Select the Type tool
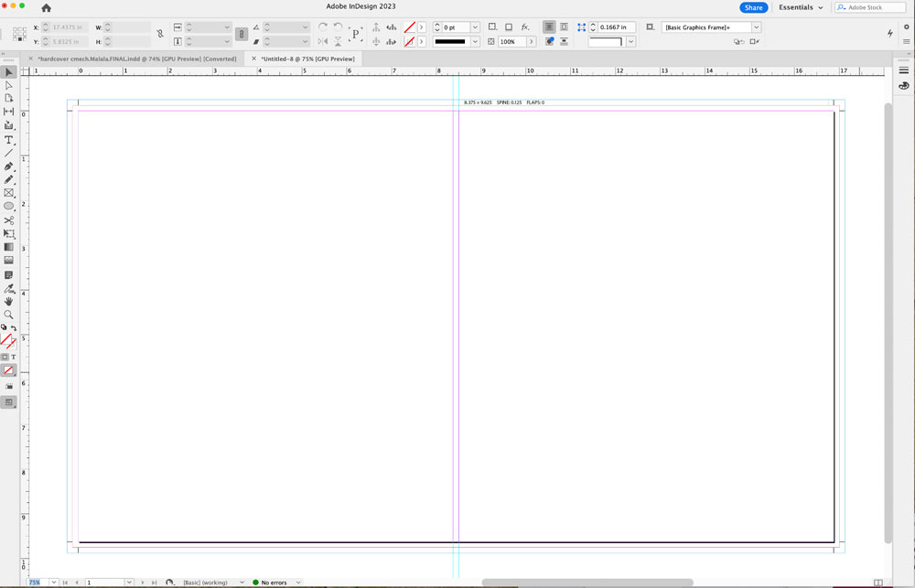 [8, 140]
